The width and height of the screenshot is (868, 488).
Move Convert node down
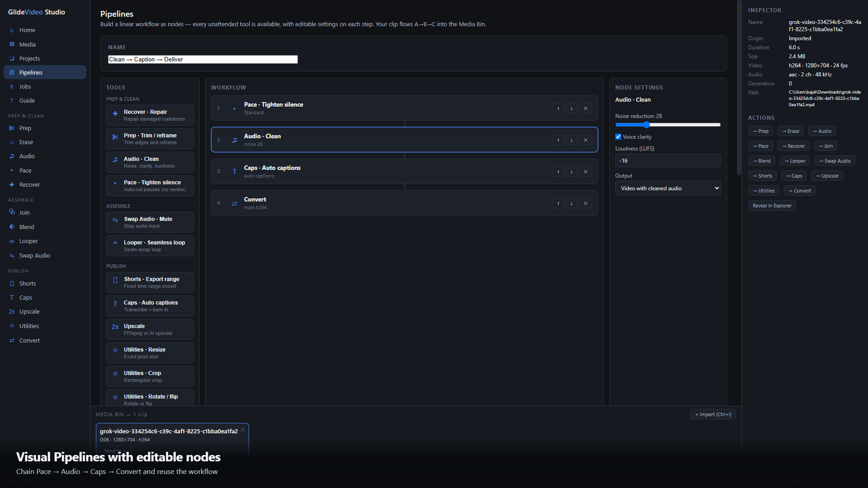[x=571, y=203]
